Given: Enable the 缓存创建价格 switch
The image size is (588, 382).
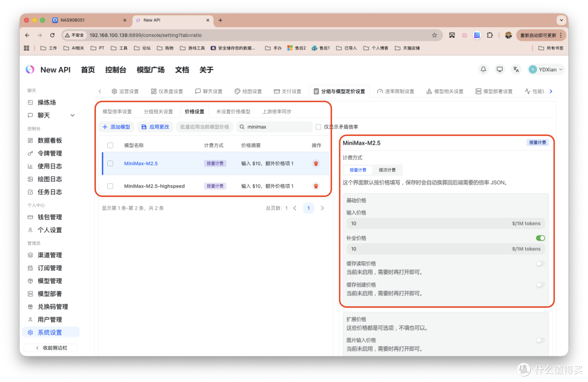Looking at the screenshot, I should point(540,285).
